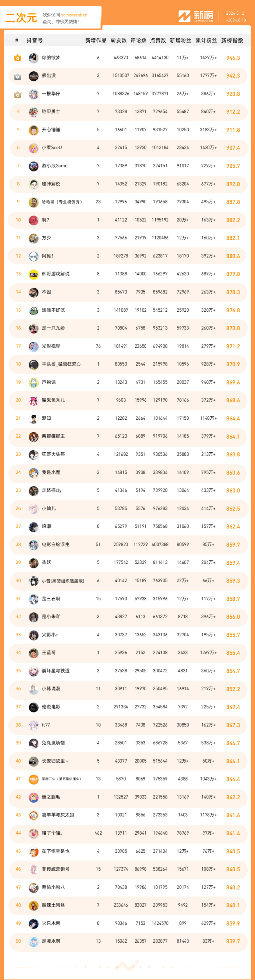This screenshot has width=255, height=980.
Task: Open account name 电影白蛇浮生
Action: [56, 544]
